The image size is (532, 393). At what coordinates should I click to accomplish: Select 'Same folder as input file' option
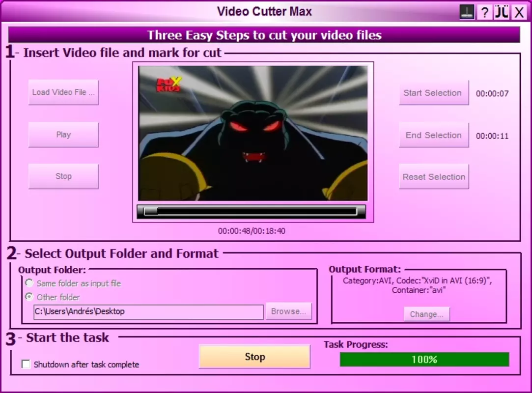[x=29, y=282]
